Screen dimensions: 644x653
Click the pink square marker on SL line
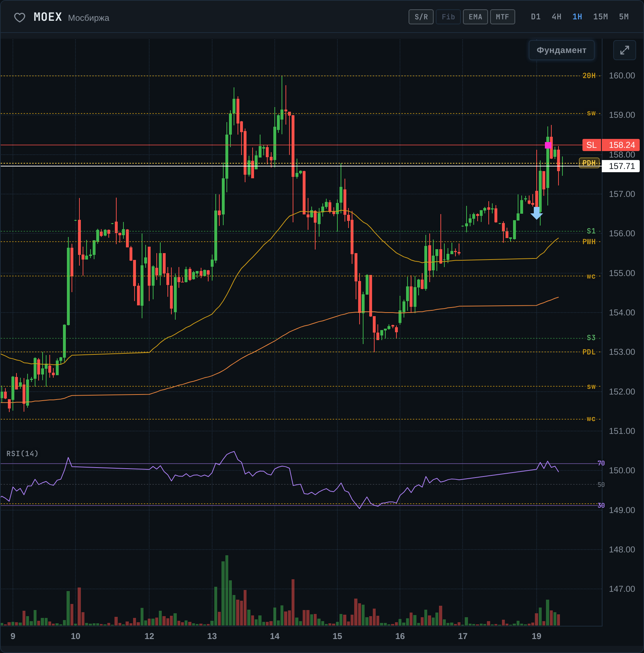(x=548, y=145)
